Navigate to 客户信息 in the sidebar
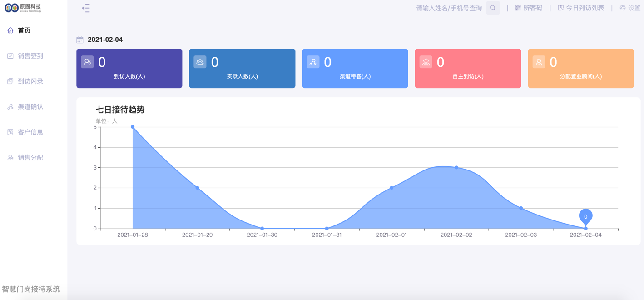644x300 pixels. pyautogui.click(x=30, y=132)
